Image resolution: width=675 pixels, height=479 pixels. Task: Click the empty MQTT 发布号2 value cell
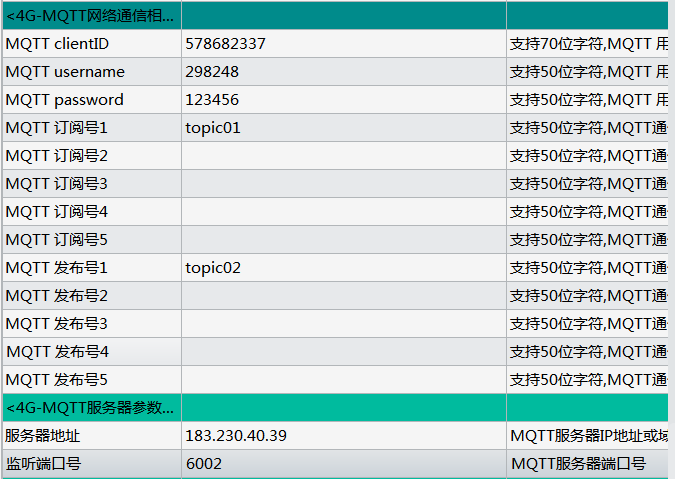tap(343, 296)
